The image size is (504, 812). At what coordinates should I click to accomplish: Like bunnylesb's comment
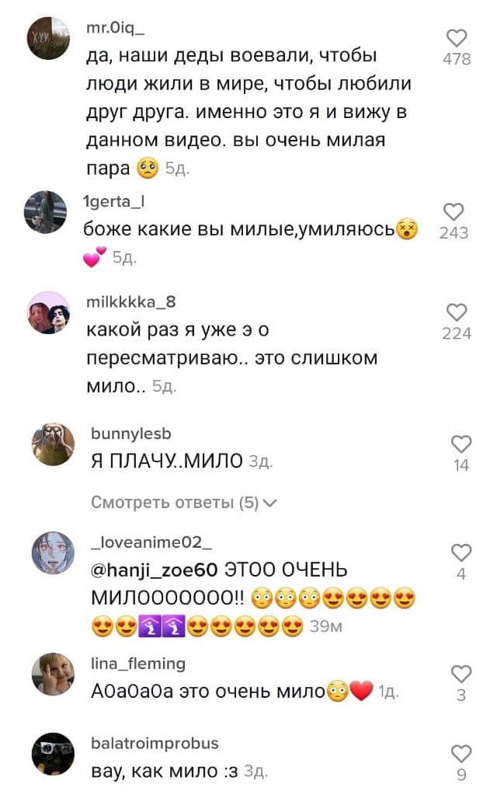click(461, 444)
